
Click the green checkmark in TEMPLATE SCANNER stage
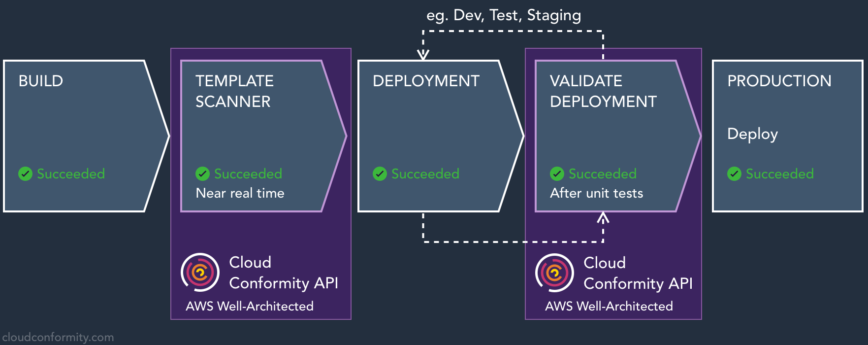(202, 173)
